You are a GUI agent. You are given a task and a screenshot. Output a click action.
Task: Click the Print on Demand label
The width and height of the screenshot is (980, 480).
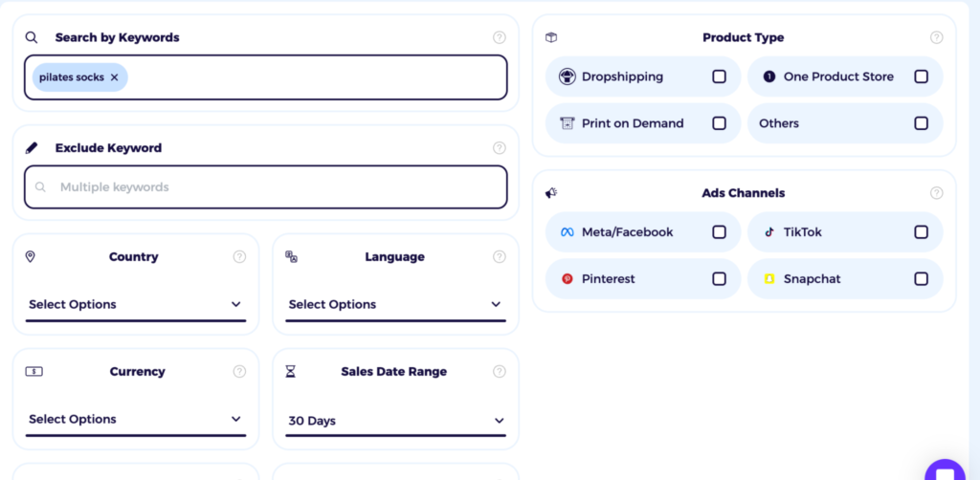(x=633, y=123)
